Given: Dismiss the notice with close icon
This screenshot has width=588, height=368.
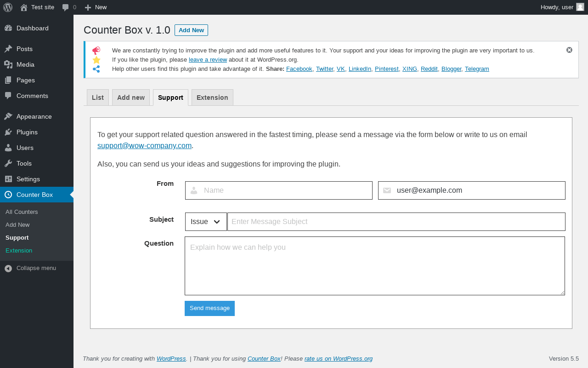Looking at the screenshot, I should (x=569, y=50).
